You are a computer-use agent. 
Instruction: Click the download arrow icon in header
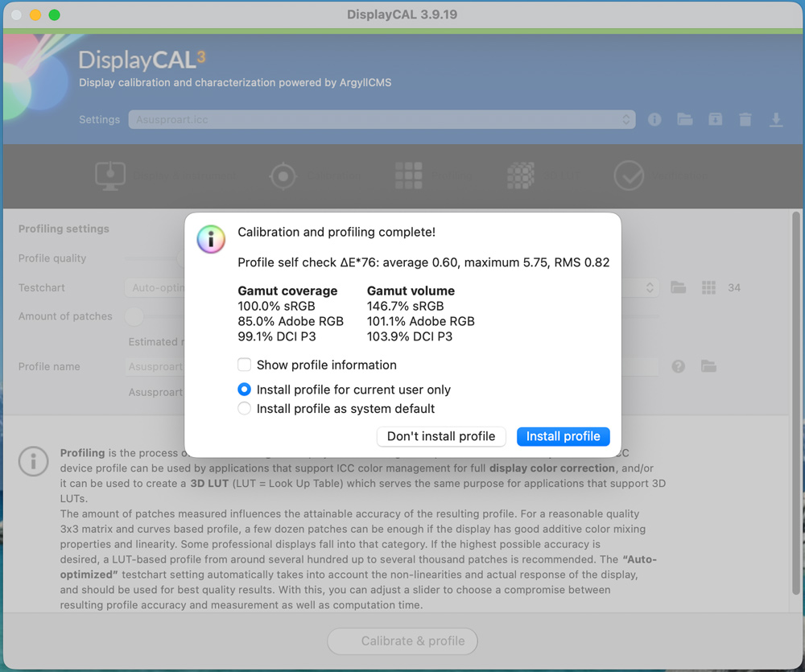click(776, 120)
